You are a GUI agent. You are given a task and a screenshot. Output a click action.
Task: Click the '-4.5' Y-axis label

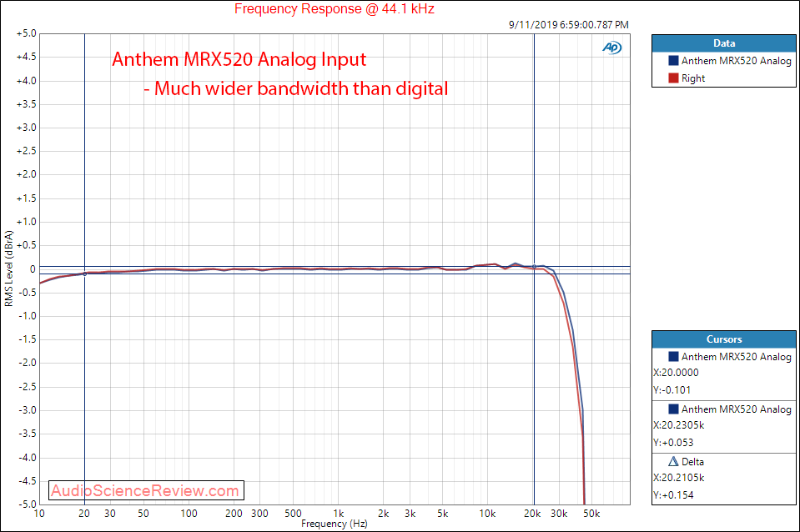27,481
